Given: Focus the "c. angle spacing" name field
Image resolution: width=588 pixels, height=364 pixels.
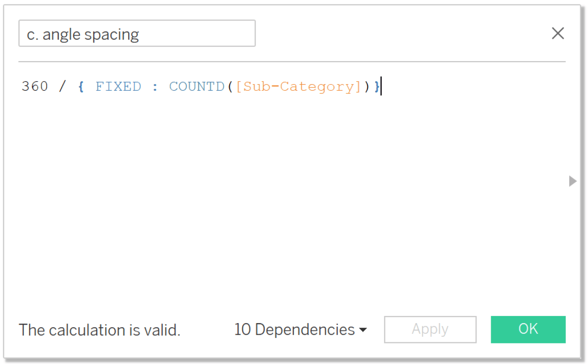Looking at the screenshot, I should tap(137, 34).
